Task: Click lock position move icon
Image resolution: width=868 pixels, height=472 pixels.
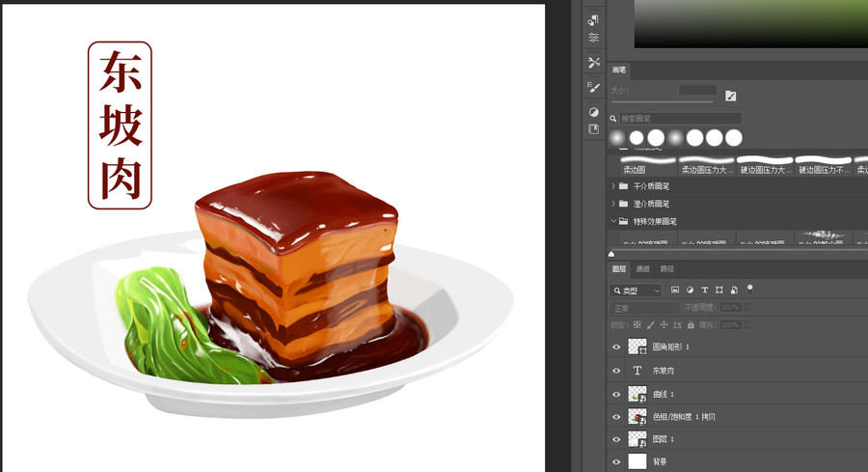Action: pyautogui.click(x=664, y=324)
